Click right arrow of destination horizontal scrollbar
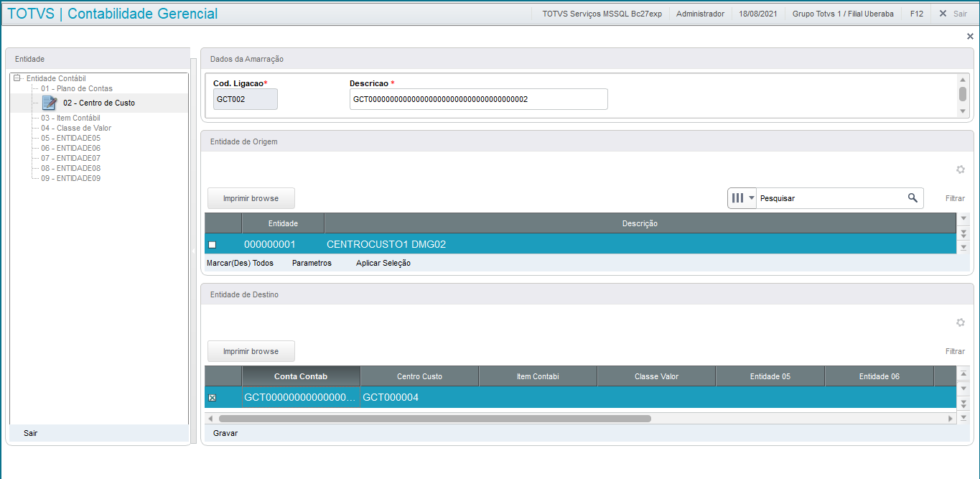Viewport: 980px width, 479px height. [951, 418]
